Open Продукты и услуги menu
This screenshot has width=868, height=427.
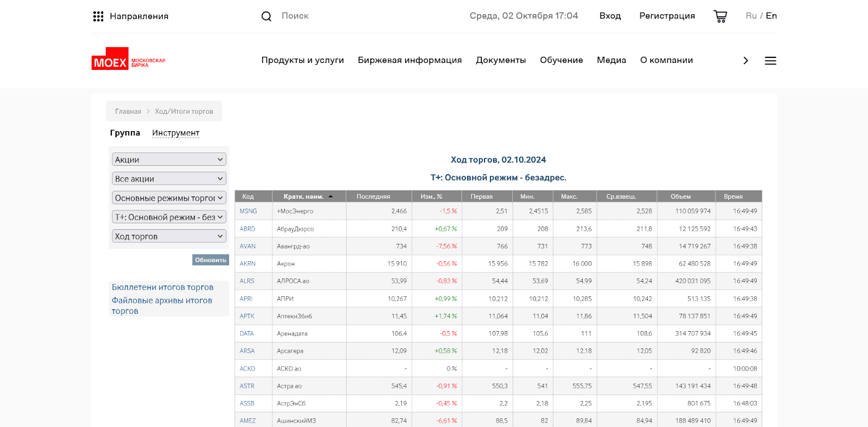point(303,60)
